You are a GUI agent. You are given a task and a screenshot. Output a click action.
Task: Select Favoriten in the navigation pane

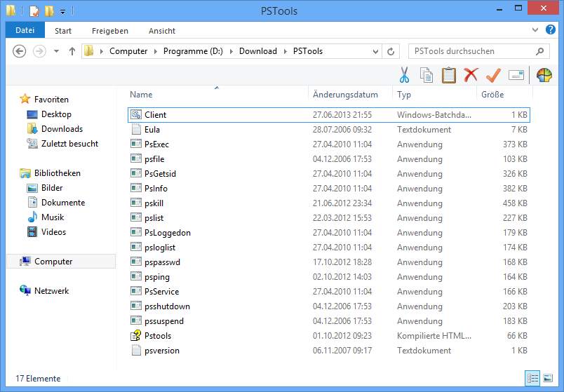51,100
